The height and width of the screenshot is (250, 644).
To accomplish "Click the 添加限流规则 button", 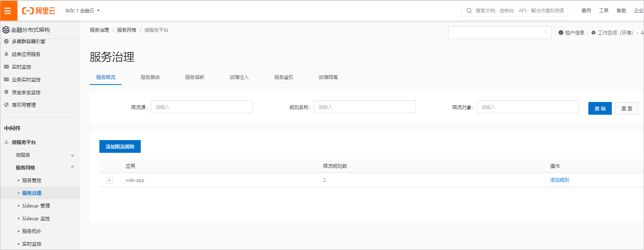I will [120, 146].
